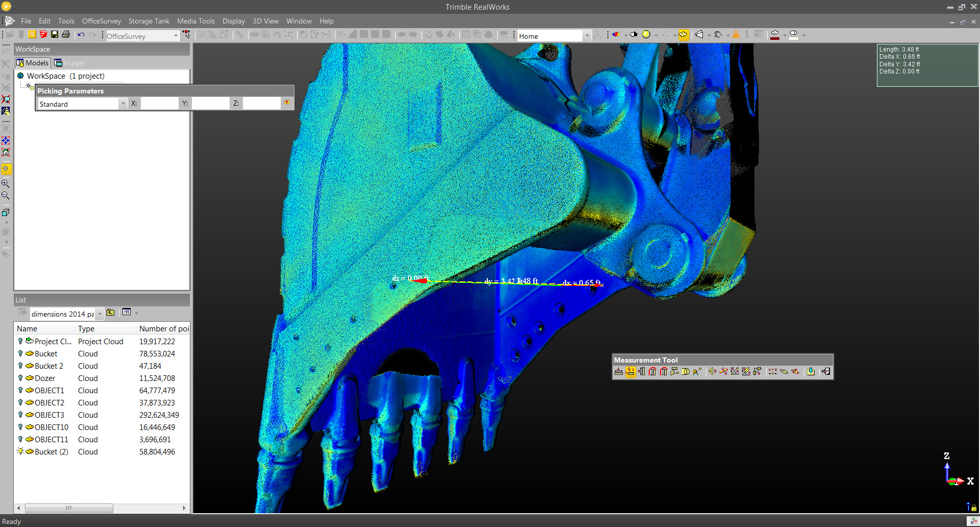Select the cube view tool in sidebar
Screen dimensions: 980x527
[x=6, y=212]
